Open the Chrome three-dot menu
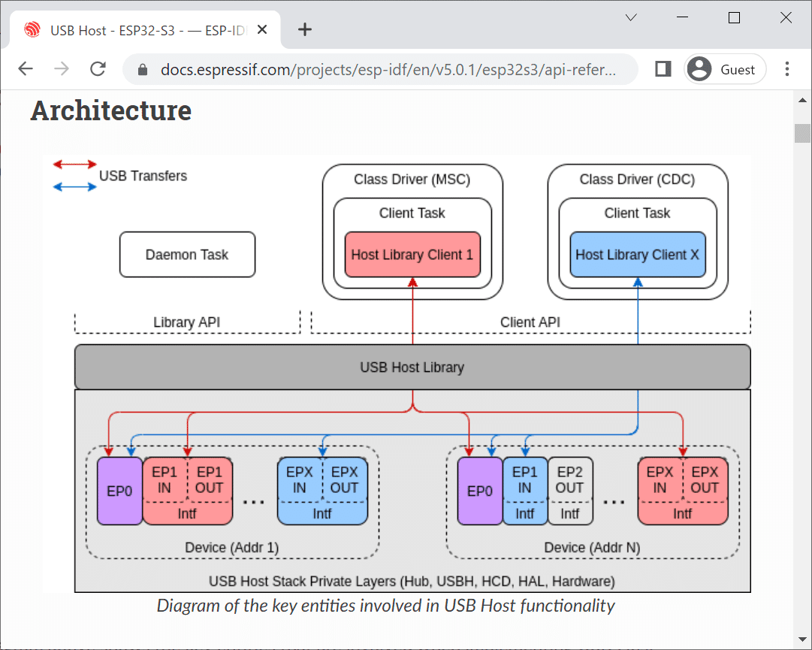 click(786, 68)
